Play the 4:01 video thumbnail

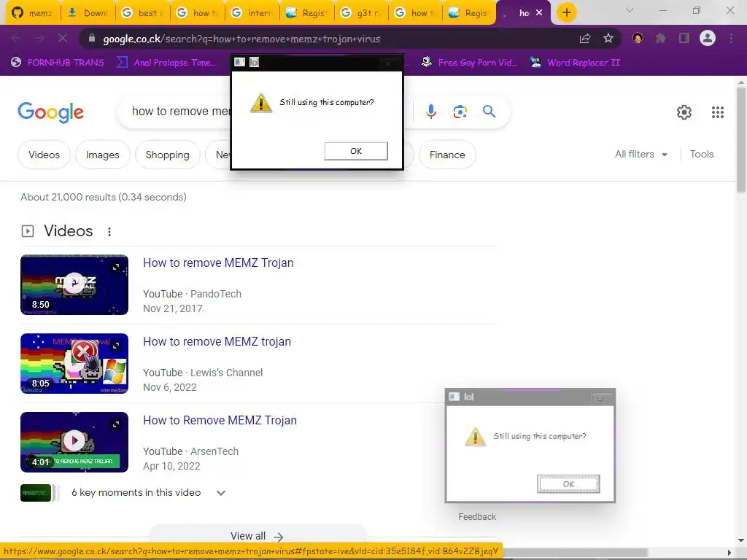point(74,442)
